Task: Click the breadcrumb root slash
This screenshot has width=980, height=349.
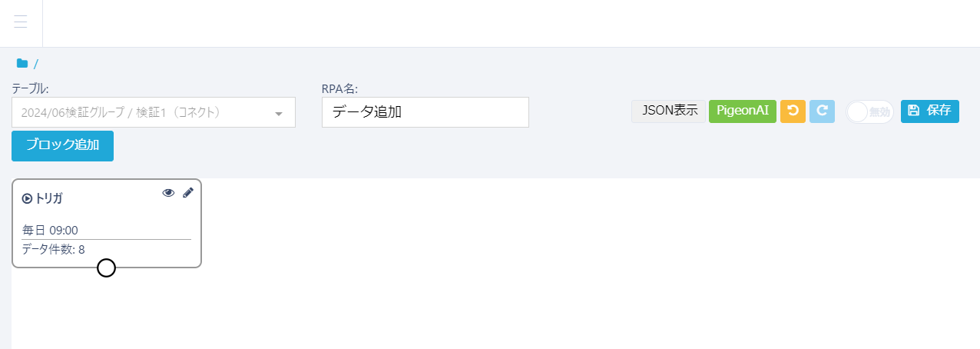Action: 36,64
